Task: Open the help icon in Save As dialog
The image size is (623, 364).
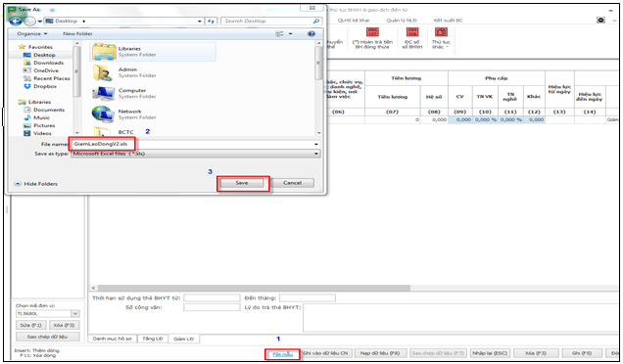Action: [311, 34]
